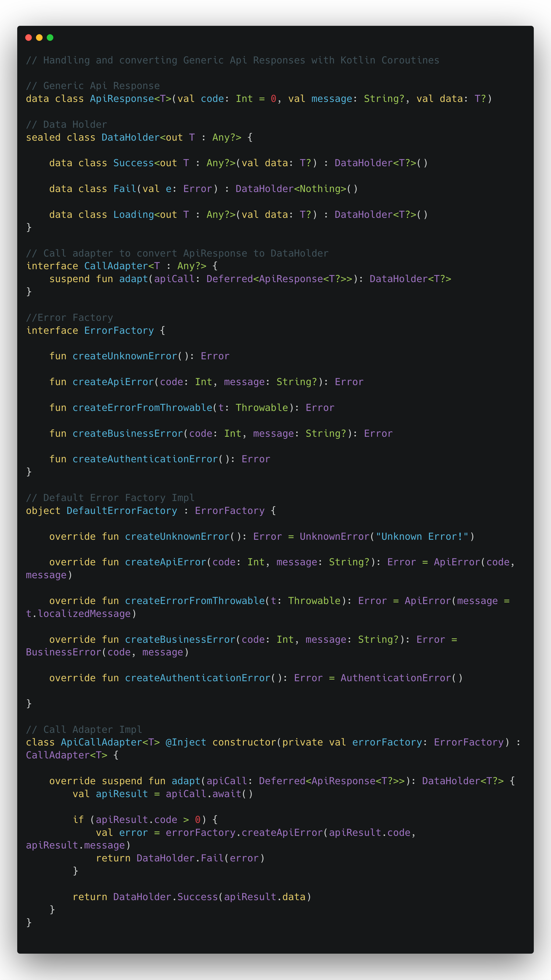551x980 pixels.
Task: Click the red close window dot
Action: [29, 38]
